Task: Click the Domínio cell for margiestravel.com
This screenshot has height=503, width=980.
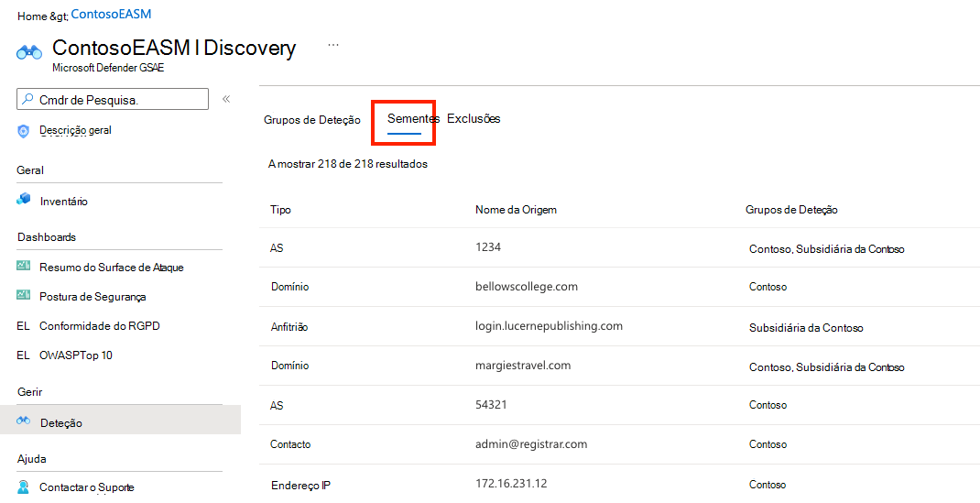Action: (x=289, y=366)
